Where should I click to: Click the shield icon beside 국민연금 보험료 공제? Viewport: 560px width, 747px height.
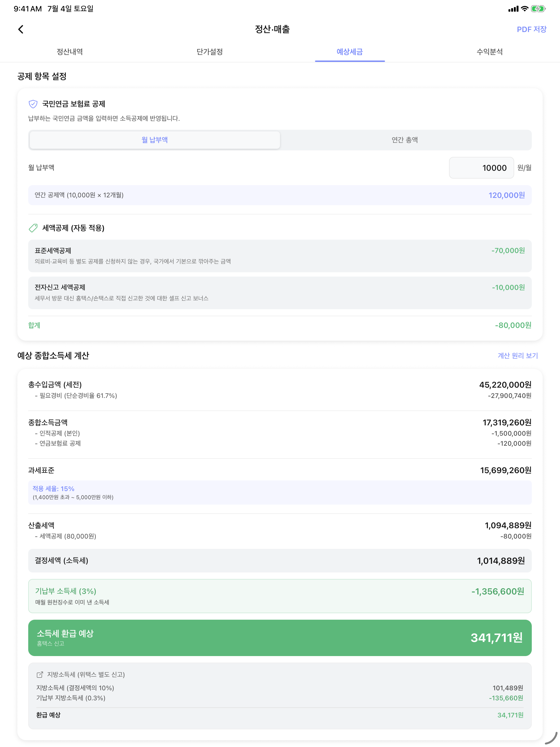coord(33,104)
